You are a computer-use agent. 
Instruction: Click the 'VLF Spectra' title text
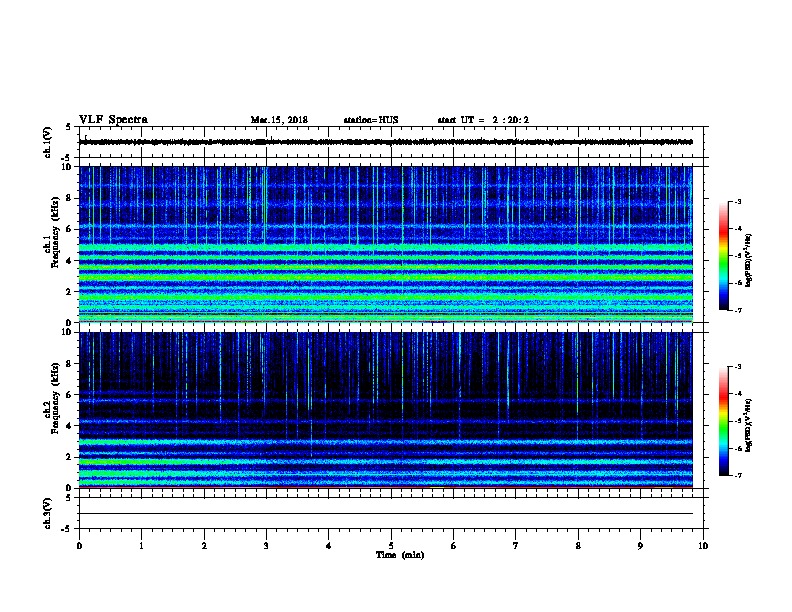click(x=113, y=120)
